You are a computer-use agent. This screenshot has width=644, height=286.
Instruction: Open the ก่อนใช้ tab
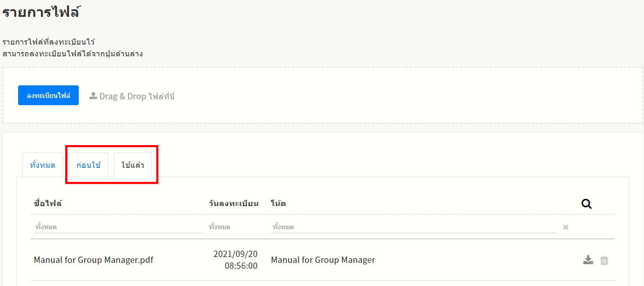88,165
